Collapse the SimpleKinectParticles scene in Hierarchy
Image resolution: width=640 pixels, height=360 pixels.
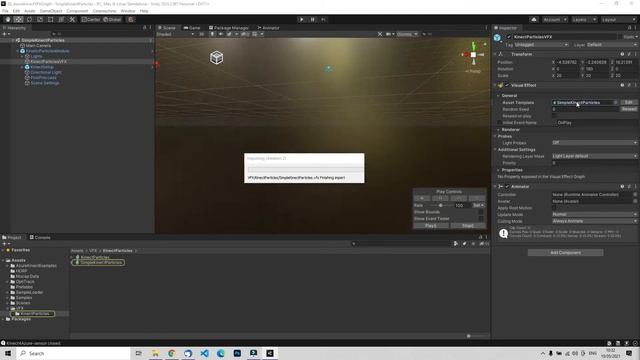13,40
